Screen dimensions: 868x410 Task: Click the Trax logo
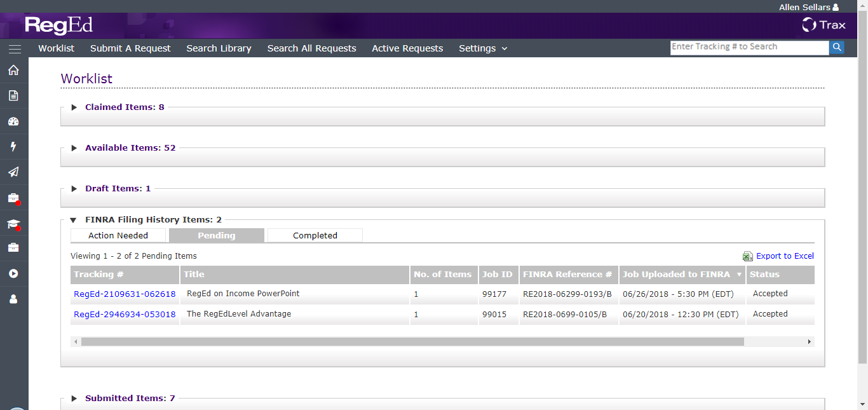(x=824, y=25)
